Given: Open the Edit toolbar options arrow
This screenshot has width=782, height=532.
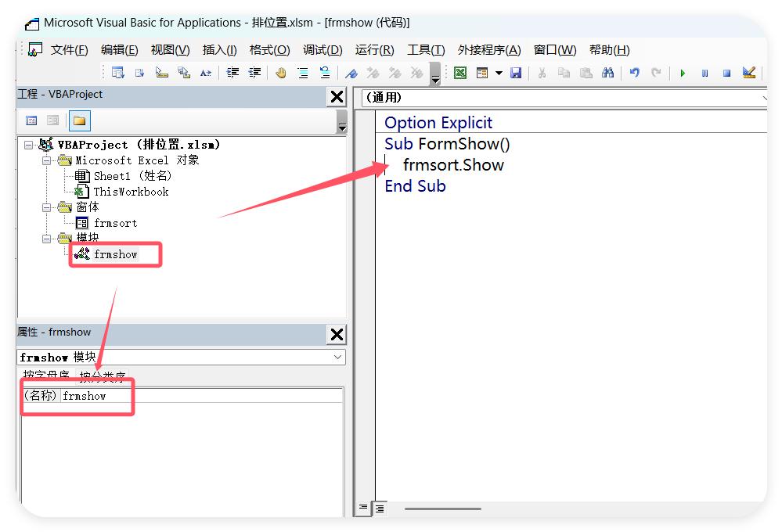Looking at the screenshot, I should 435,74.
